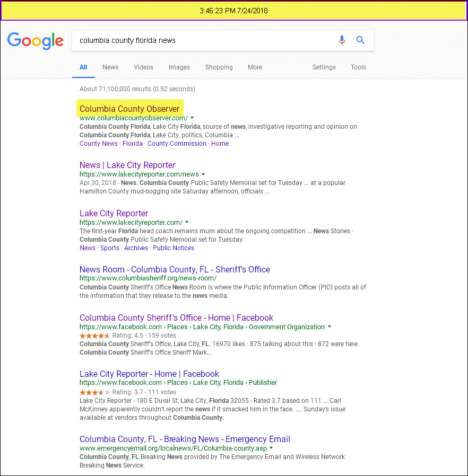Image resolution: width=468 pixels, height=476 pixels.
Task: Click the microphone voice search icon
Action: click(342, 40)
